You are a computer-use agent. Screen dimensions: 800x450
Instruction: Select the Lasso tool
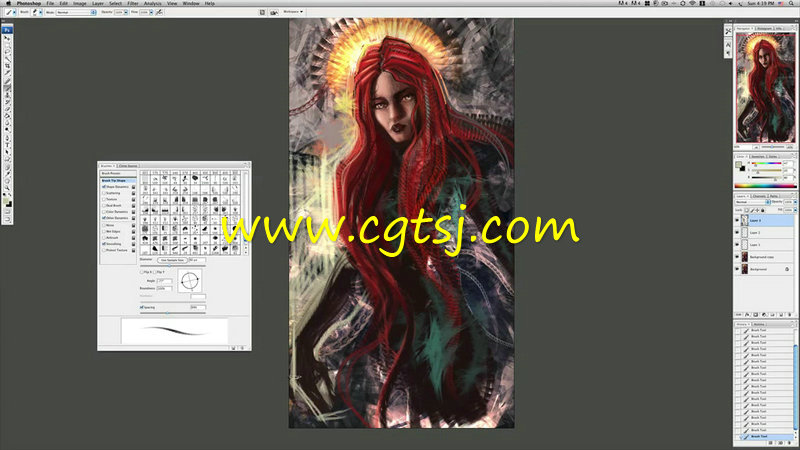7,52
